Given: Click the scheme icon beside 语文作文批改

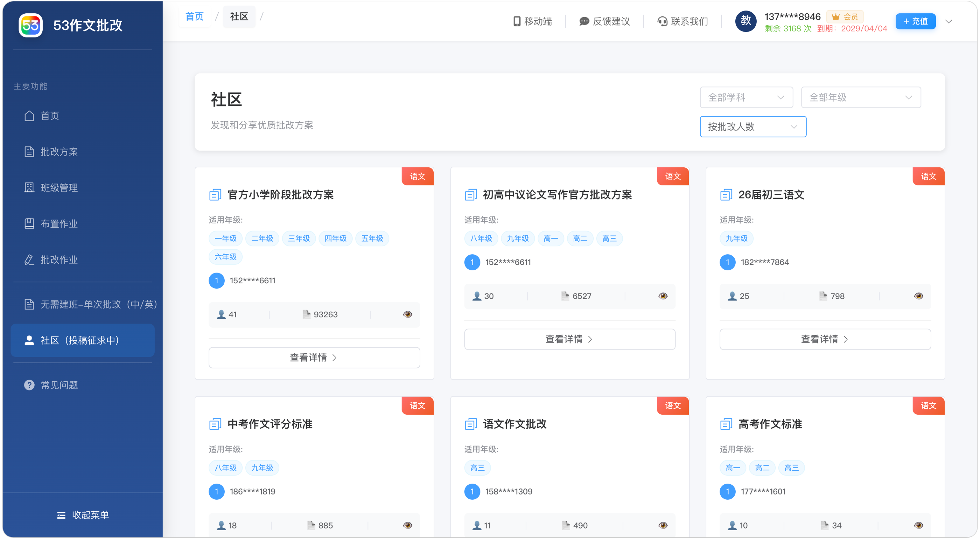Looking at the screenshot, I should [471, 424].
